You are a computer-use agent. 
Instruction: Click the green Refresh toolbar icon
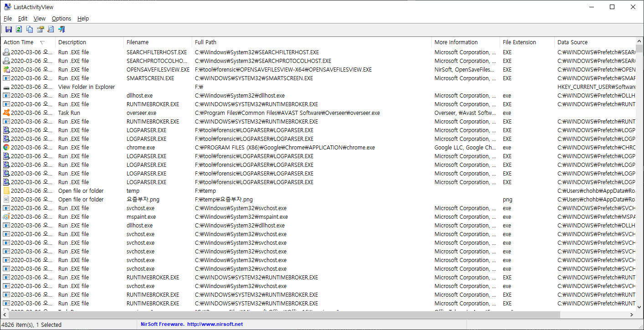tap(19, 30)
